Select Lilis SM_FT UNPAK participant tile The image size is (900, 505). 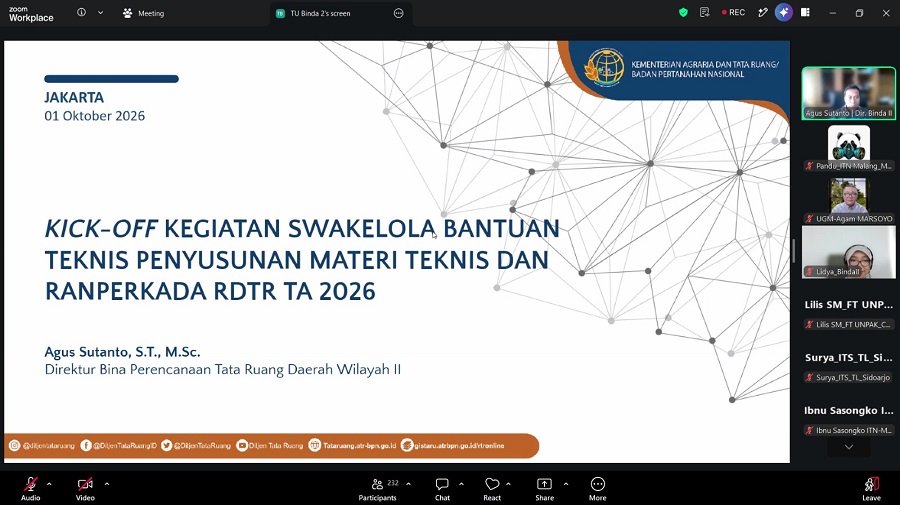pyautogui.click(x=848, y=313)
